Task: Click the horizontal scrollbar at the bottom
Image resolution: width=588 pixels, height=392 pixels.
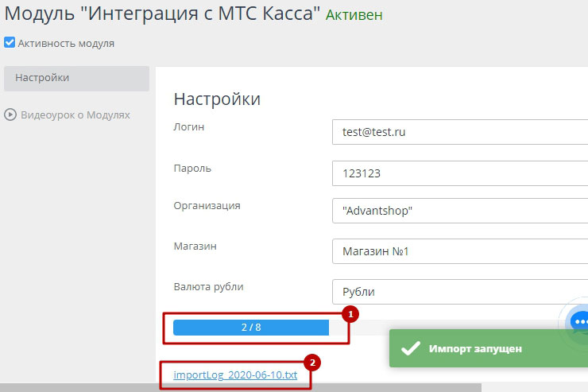Action: [x=241, y=387]
